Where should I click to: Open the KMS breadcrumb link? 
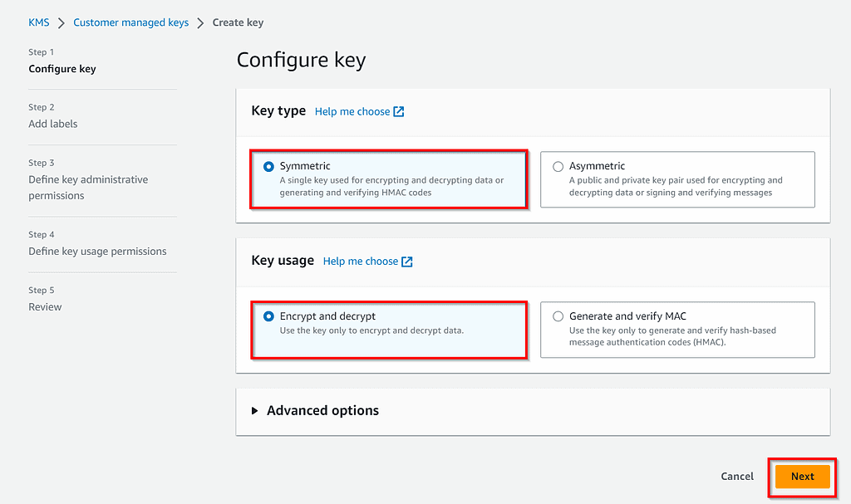(x=38, y=22)
